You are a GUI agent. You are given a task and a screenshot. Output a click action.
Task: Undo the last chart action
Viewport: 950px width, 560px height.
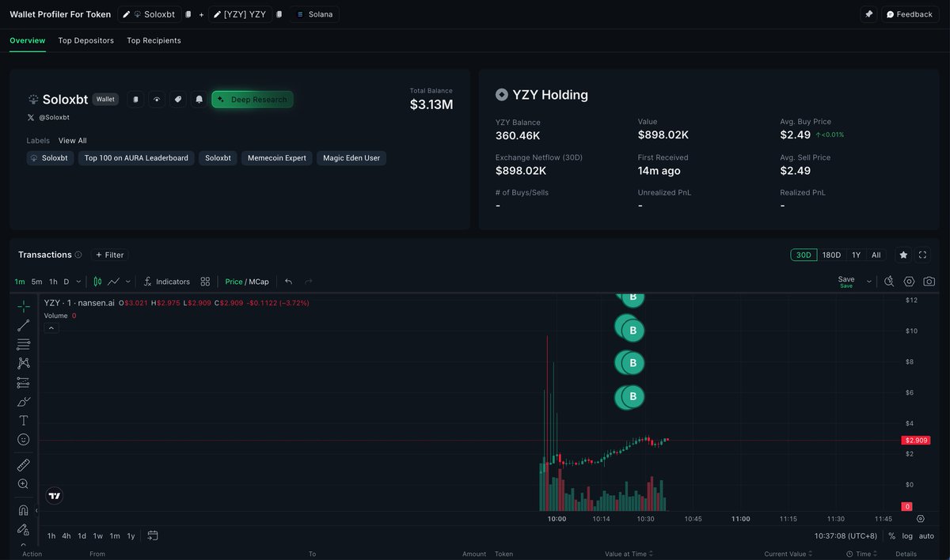click(288, 282)
